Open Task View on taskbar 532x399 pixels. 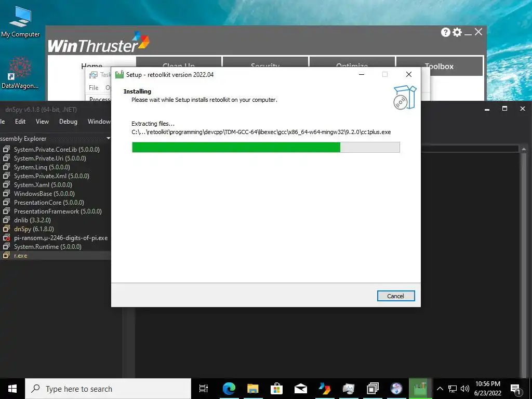[204, 389]
